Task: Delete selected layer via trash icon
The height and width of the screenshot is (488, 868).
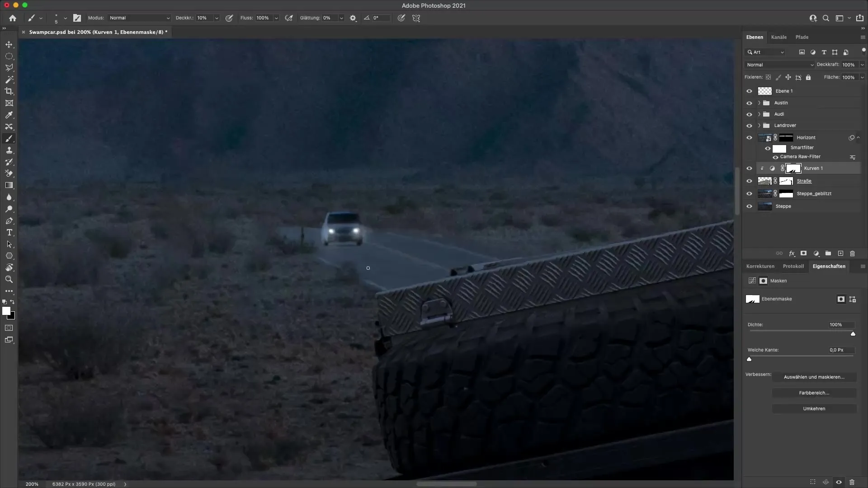Action: point(853,253)
